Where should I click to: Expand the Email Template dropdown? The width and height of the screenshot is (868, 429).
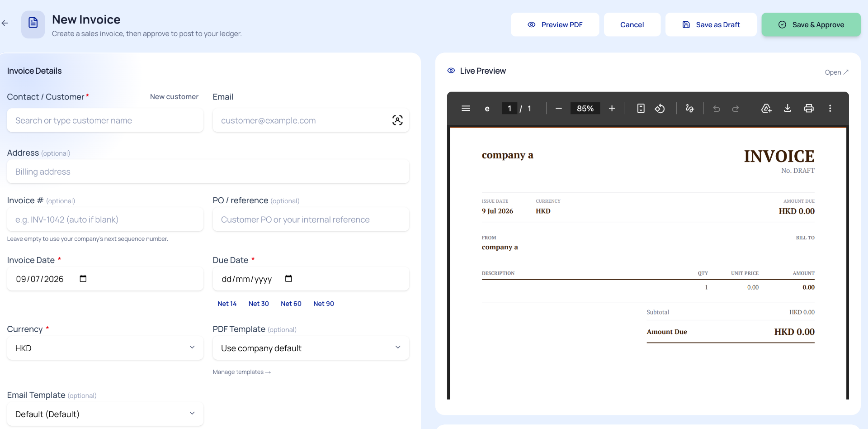coord(105,414)
